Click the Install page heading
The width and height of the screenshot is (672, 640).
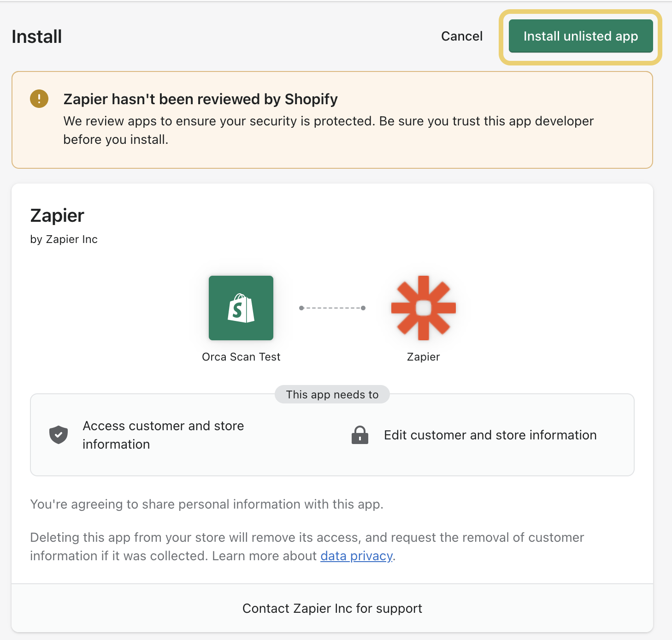tap(37, 37)
